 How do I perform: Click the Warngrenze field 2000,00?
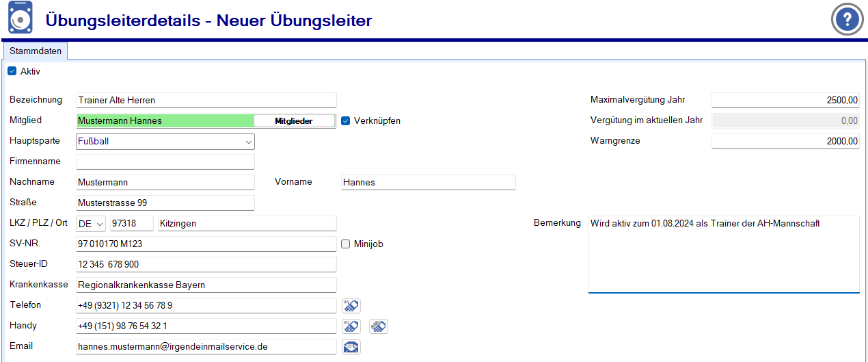click(x=785, y=142)
